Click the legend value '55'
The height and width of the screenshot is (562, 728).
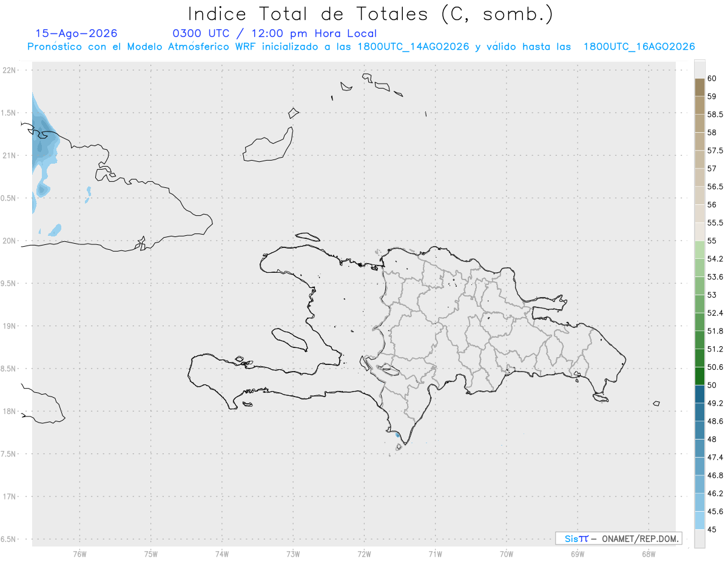712,241
